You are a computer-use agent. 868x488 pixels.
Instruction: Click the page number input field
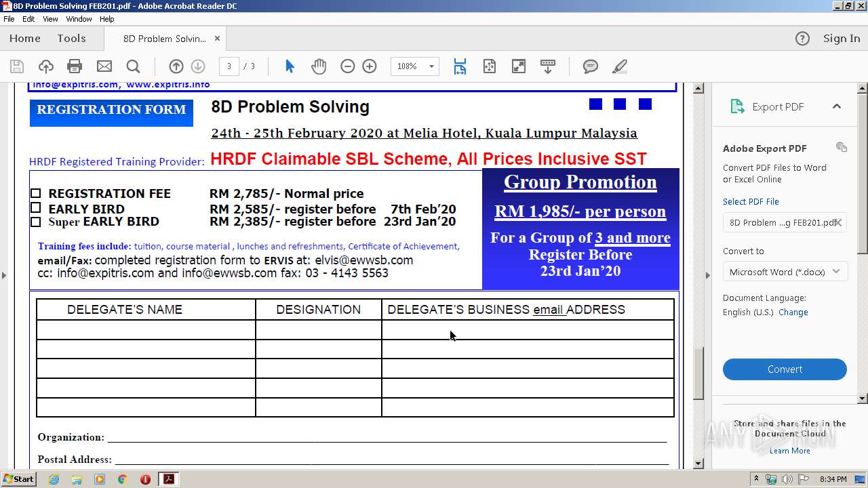229,66
